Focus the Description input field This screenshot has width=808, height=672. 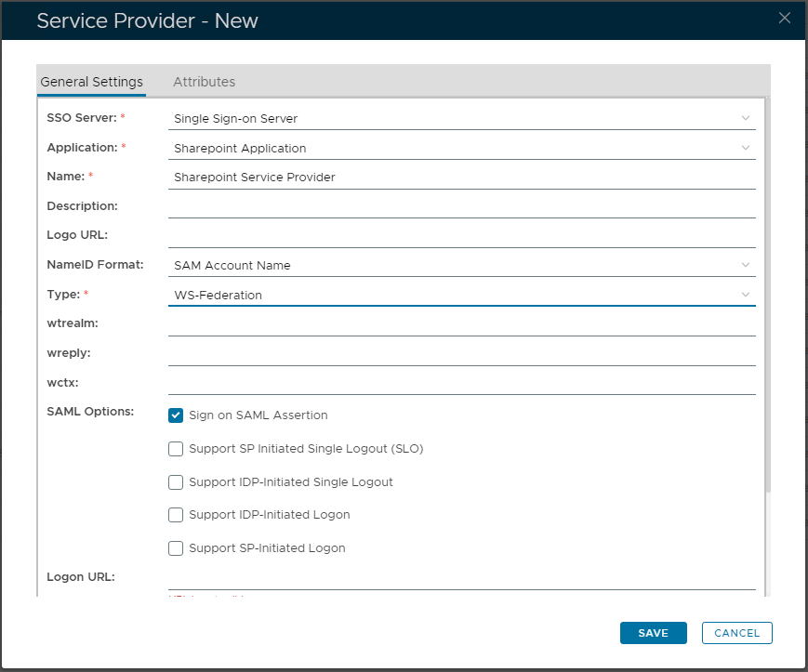click(x=461, y=206)
